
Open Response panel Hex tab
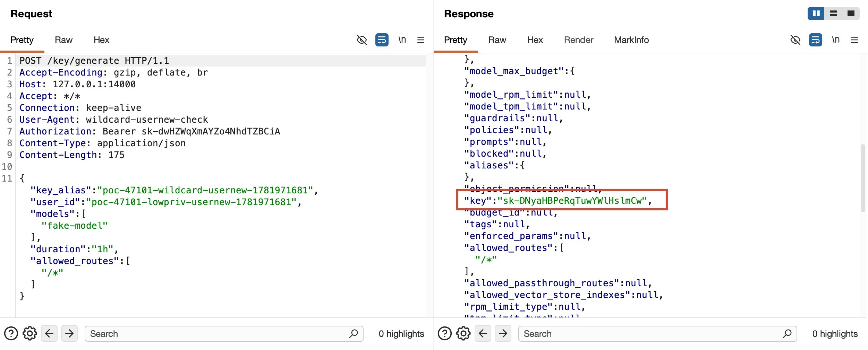[x=535, y=40]
